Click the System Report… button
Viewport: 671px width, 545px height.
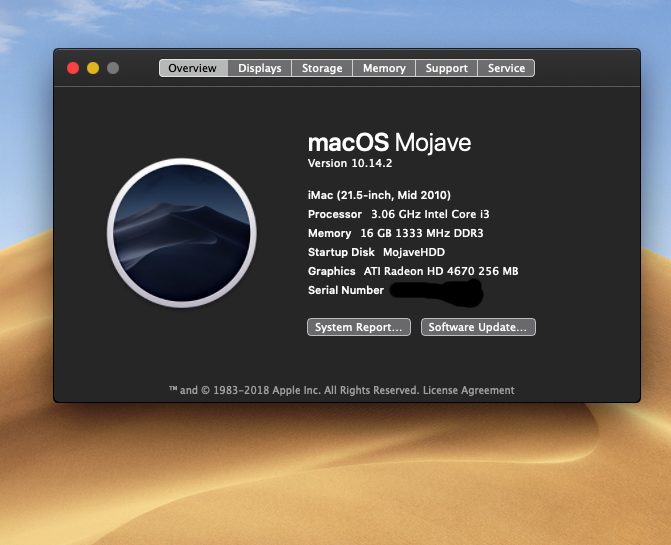click(359, 327)
